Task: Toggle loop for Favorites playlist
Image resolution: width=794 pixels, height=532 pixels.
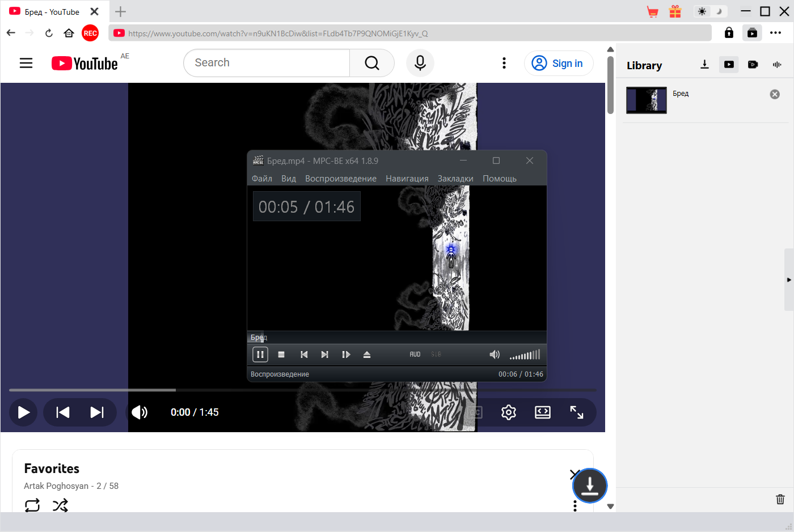Action: [x=32, y=505]
